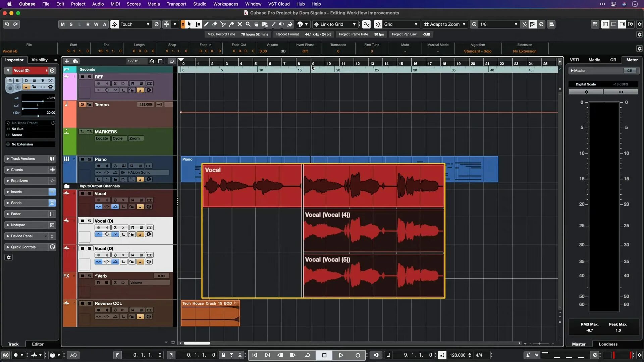Select the Zoom magnifier tool
Image resolution: width=644 pixels, height=362 pixels.
coord(248,24)
